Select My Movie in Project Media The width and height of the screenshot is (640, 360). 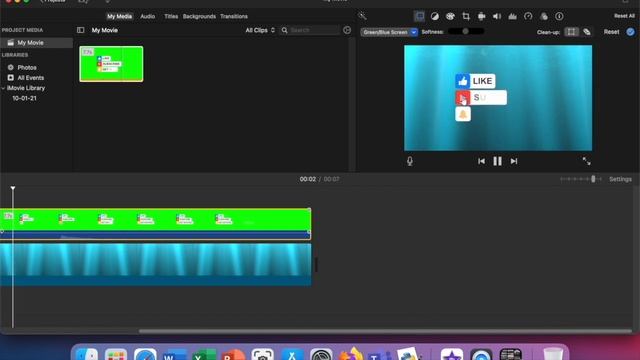(36, 42)
